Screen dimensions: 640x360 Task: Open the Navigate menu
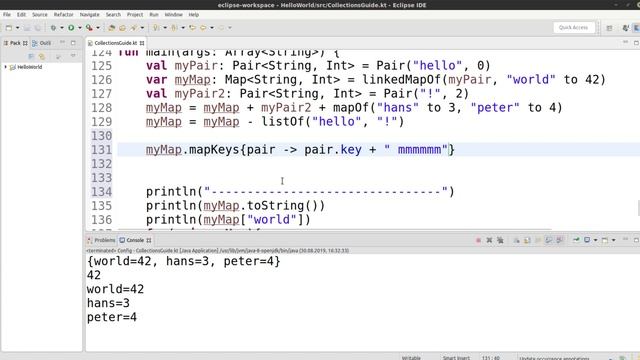coord(89,14)
